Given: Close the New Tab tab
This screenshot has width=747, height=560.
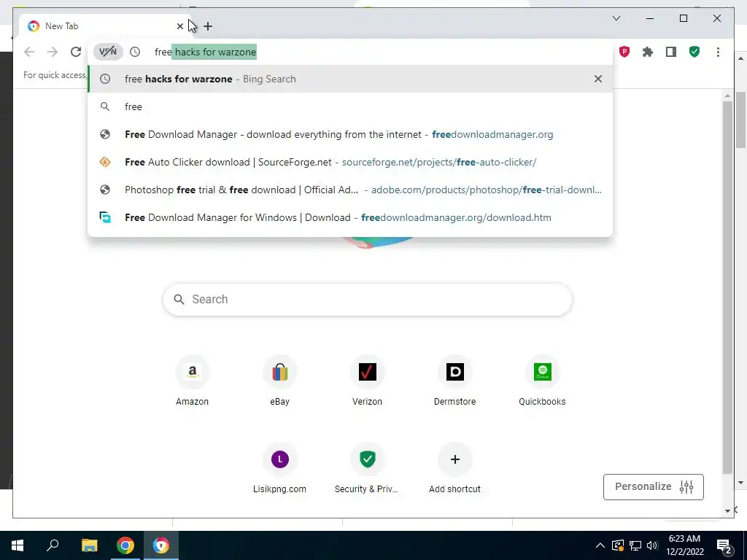Looking at the screenshot, I should pos(180,26).
